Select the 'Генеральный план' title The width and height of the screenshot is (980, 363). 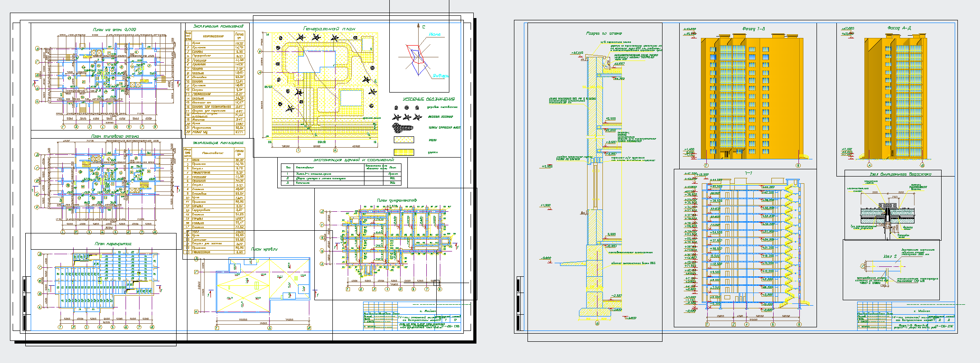329,29
